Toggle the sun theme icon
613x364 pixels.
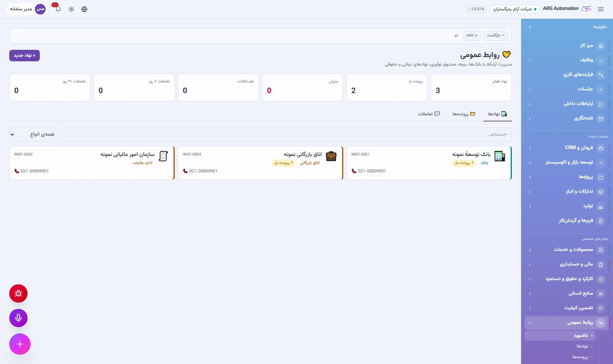coord(71,9)
